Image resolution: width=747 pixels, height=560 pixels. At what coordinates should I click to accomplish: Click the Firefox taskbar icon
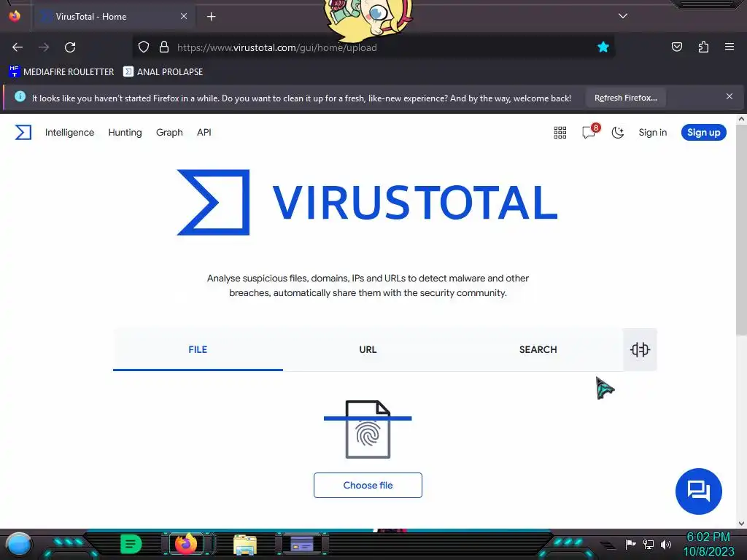tap(186, 544)
